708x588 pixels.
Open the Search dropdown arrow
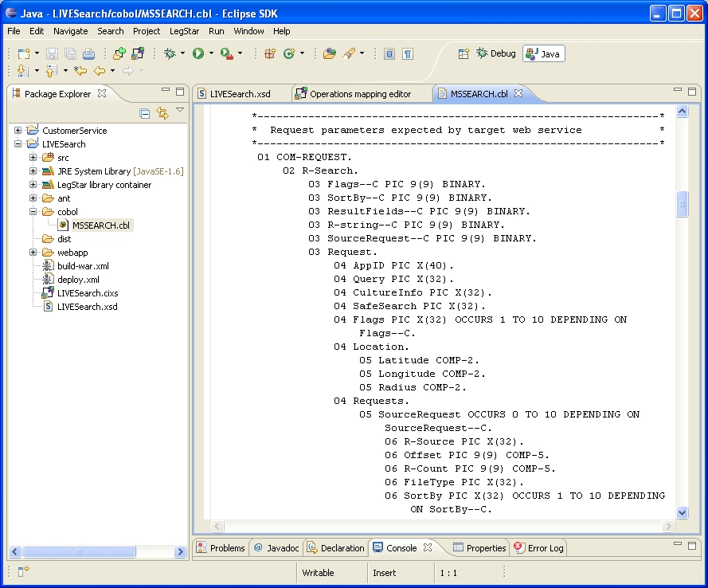tap(362, 53)
